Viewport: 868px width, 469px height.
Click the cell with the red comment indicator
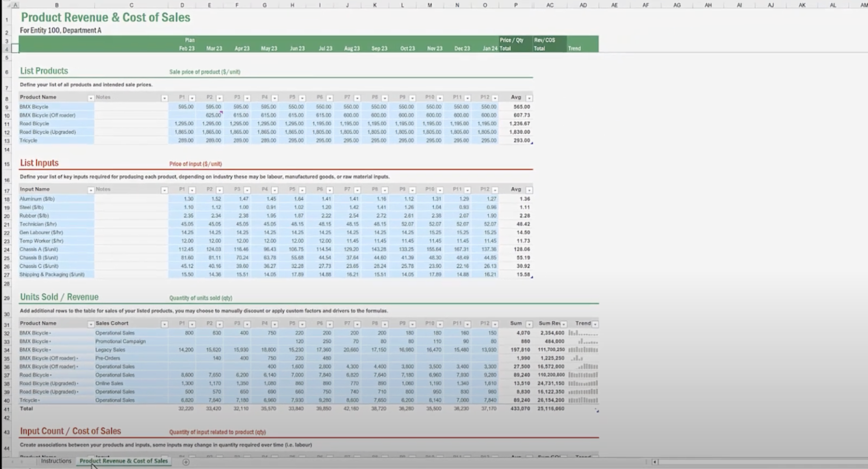pos(215,115)
